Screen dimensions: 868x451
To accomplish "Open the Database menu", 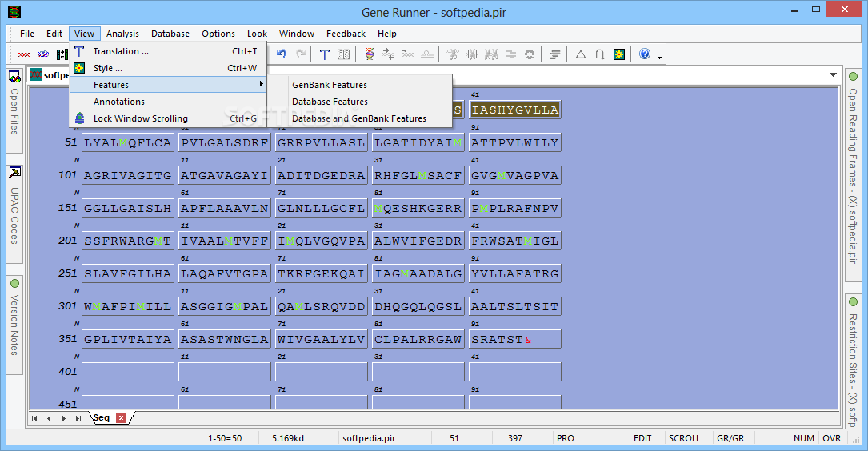I will click(x=170, y=34).
